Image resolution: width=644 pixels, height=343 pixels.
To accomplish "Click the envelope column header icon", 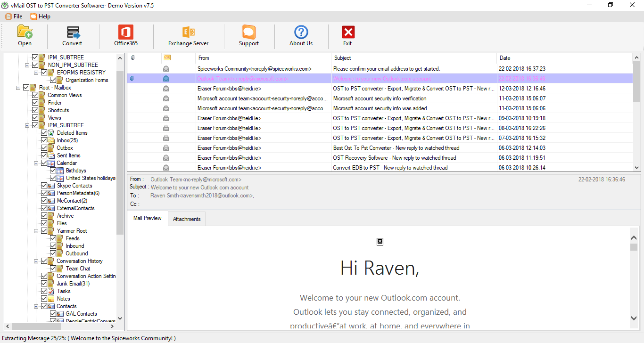I will [167, 57].
